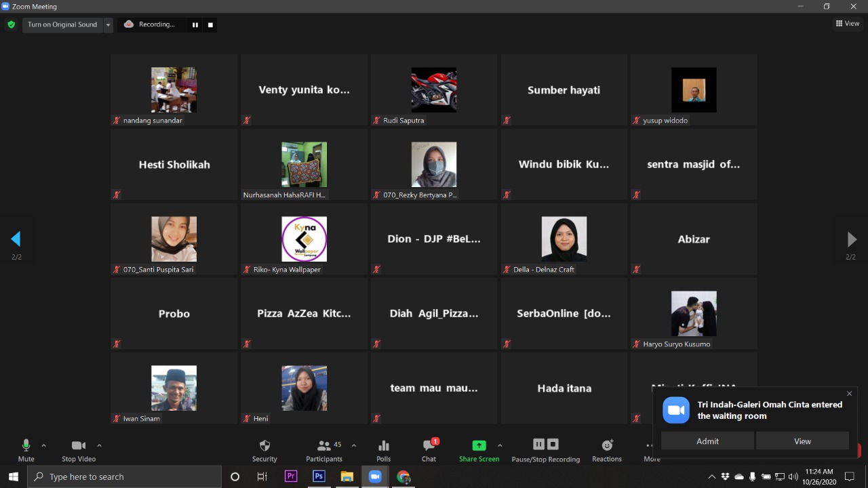
Task: Open the Polls button
Action: tap(384, 451)
